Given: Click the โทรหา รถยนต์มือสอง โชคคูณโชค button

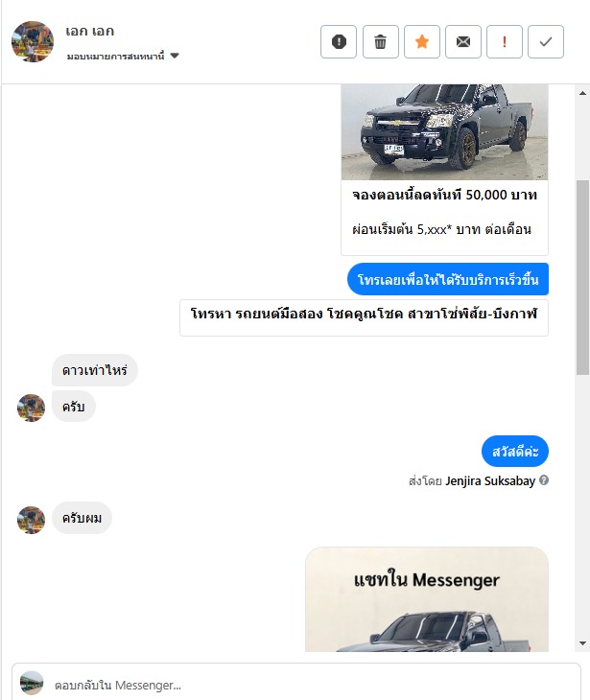Looking at the screenshot, I should [364, 317].
